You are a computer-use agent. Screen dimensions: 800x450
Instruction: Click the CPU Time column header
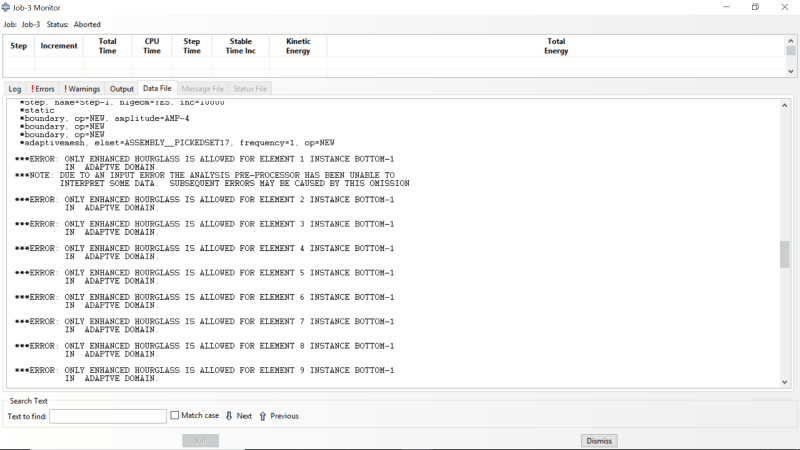tap(152, 46)
